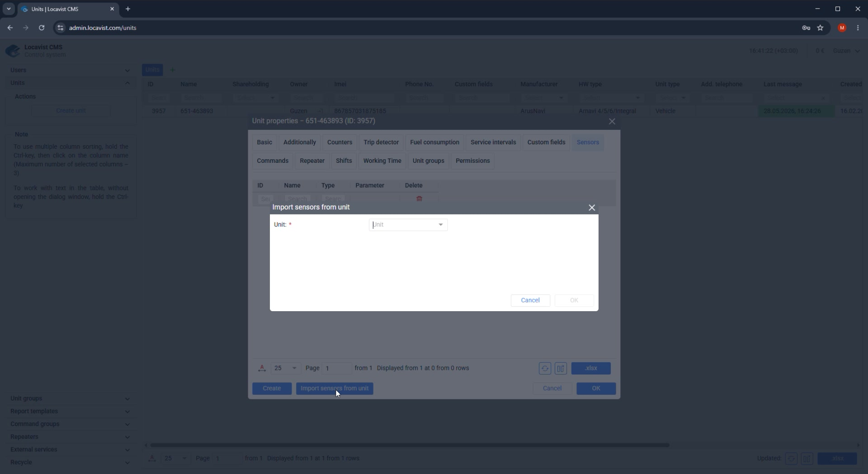Open the sensors table column settings icon
This screenshot has width=868, height=474.
coord(561,369)
